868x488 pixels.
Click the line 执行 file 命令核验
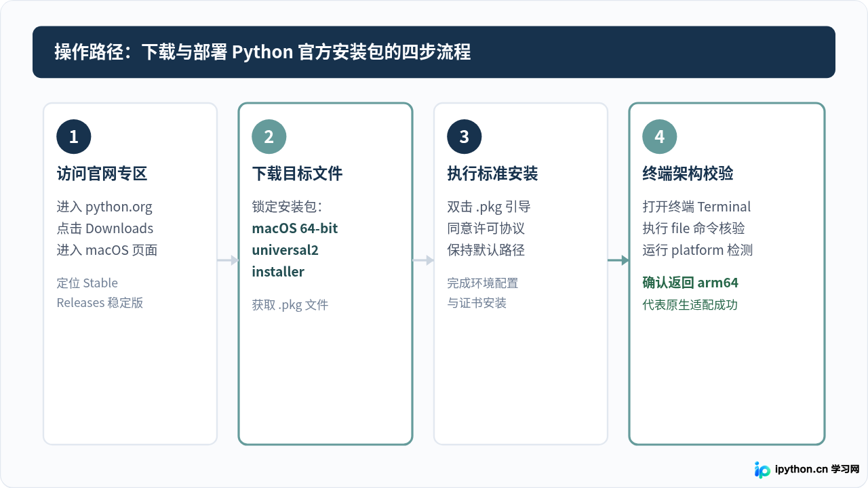coord(694,228)
